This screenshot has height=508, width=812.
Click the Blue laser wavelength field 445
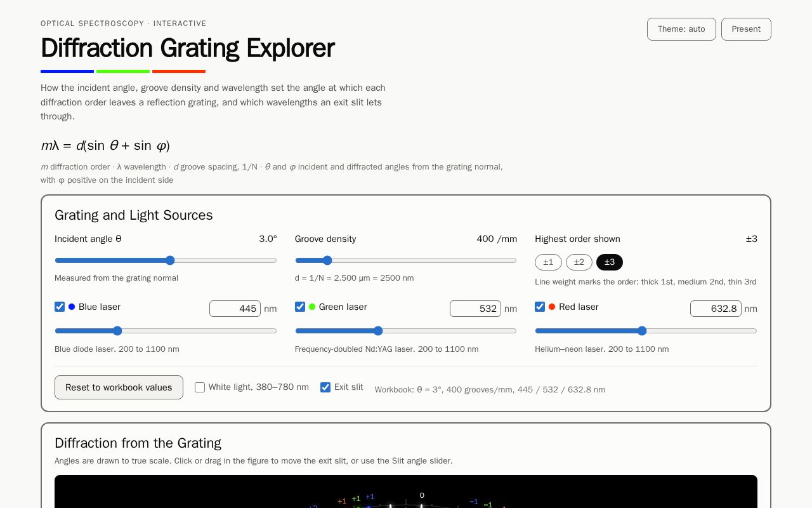tap(235, 309)
